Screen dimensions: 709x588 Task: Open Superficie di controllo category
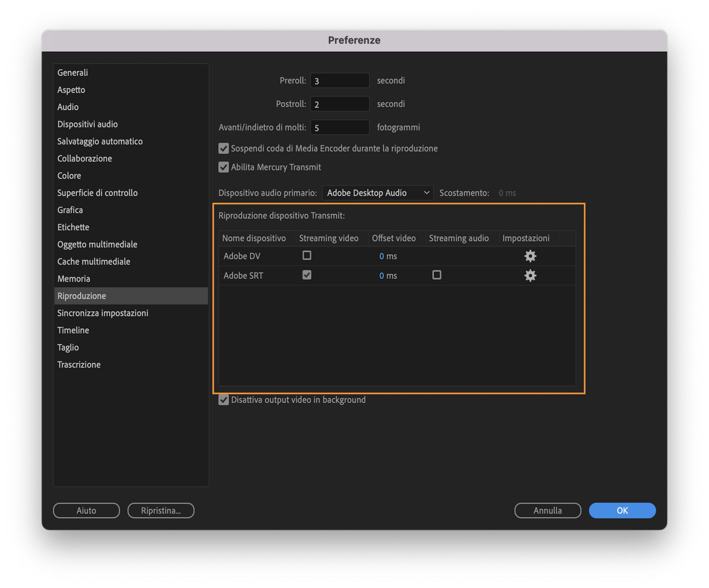click(131, 193)
